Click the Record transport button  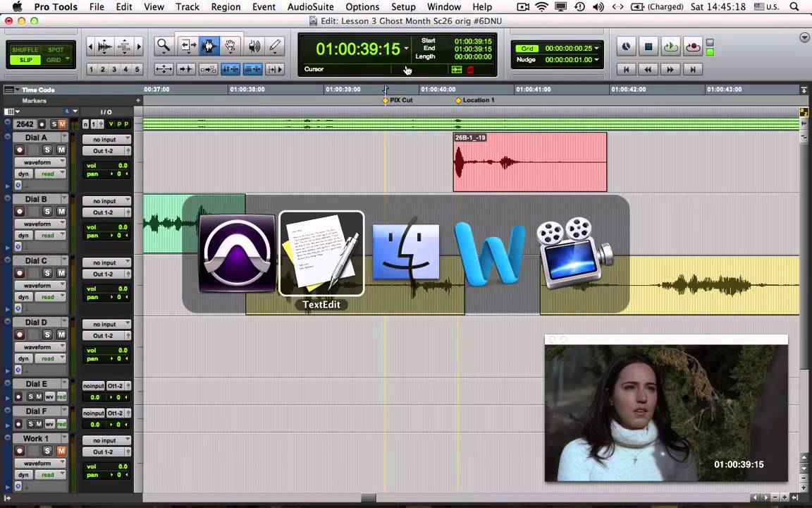(693, 47)
